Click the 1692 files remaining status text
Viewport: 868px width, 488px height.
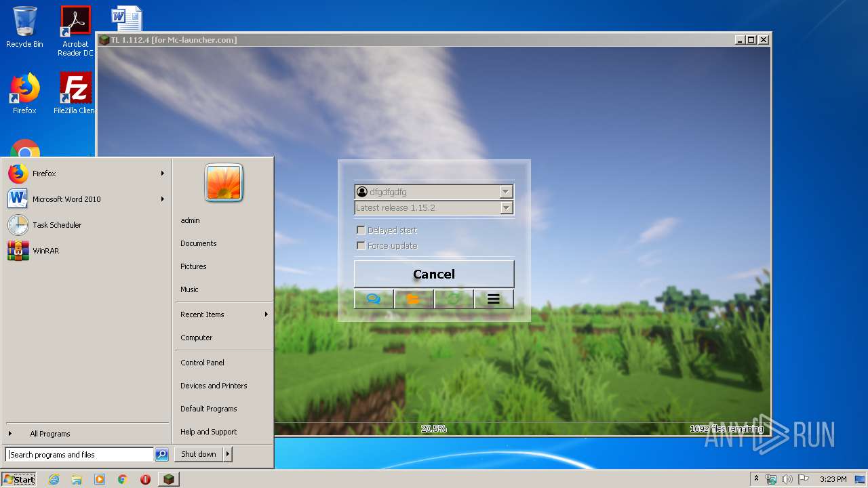pyautogui.click(x=726, y=429)
